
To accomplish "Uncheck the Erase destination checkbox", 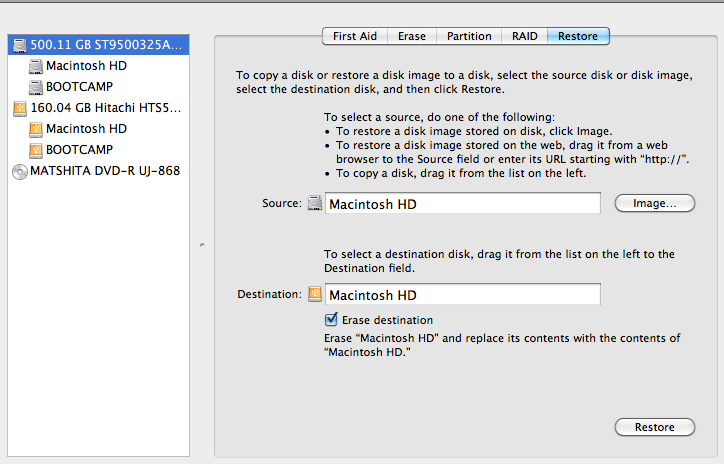I will (331, 319).
